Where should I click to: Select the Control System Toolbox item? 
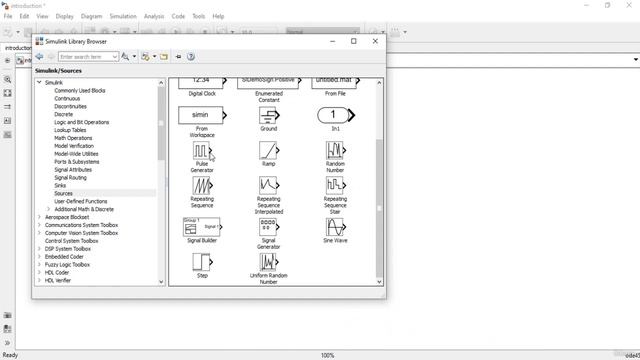[71, 241]
